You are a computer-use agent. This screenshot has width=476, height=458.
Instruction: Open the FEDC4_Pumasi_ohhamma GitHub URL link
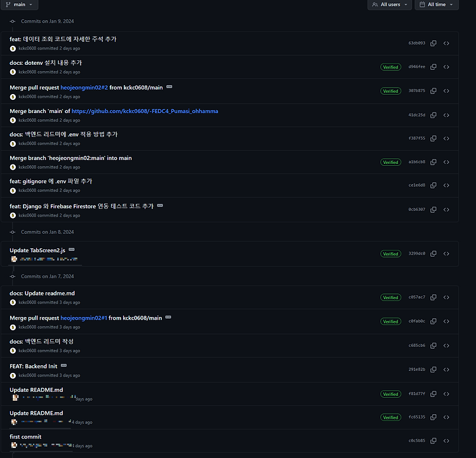point(145,111)
